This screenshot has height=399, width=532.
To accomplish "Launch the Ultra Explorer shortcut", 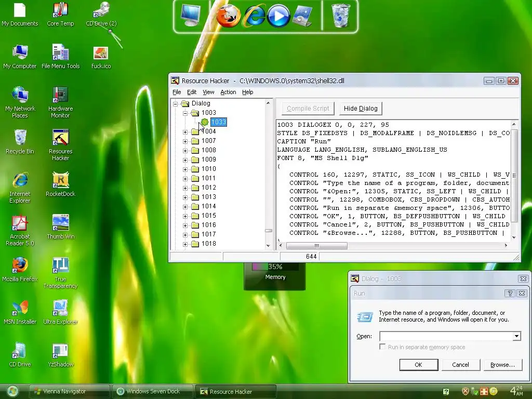I will tap(60, 312).
